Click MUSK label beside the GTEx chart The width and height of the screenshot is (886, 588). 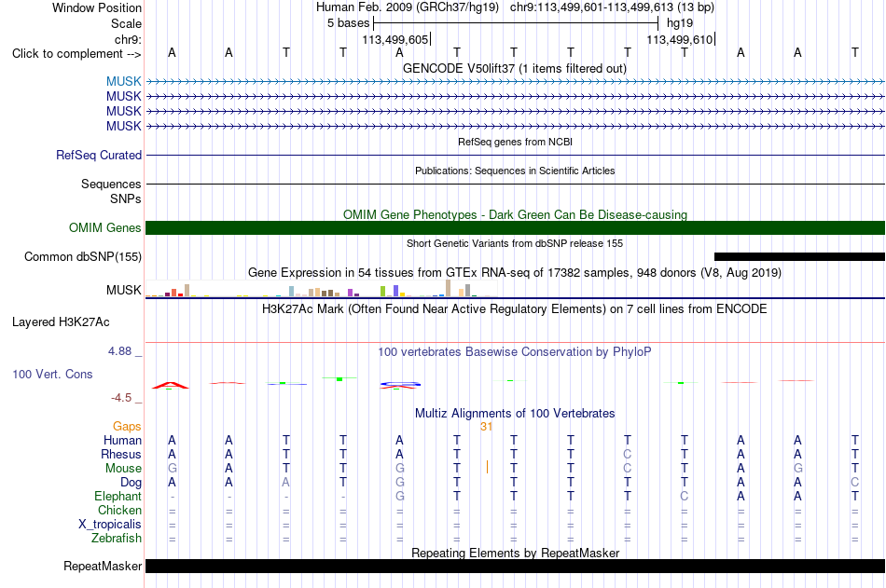pyautogui.click(x=123, y=290)
